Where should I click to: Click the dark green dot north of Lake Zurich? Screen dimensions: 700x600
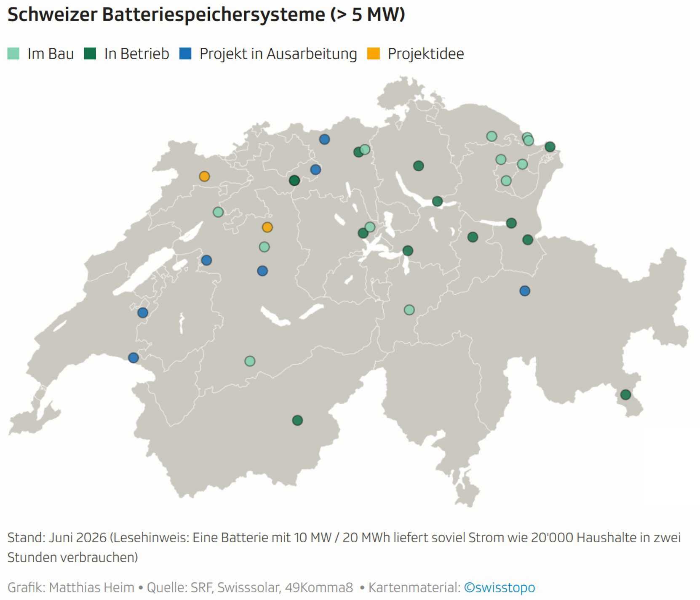point(418,166)
